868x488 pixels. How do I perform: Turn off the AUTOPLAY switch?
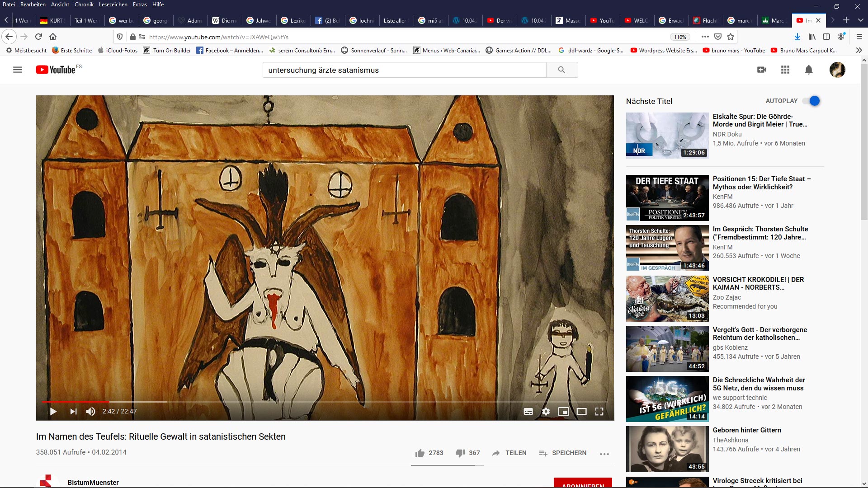[811, 101]
